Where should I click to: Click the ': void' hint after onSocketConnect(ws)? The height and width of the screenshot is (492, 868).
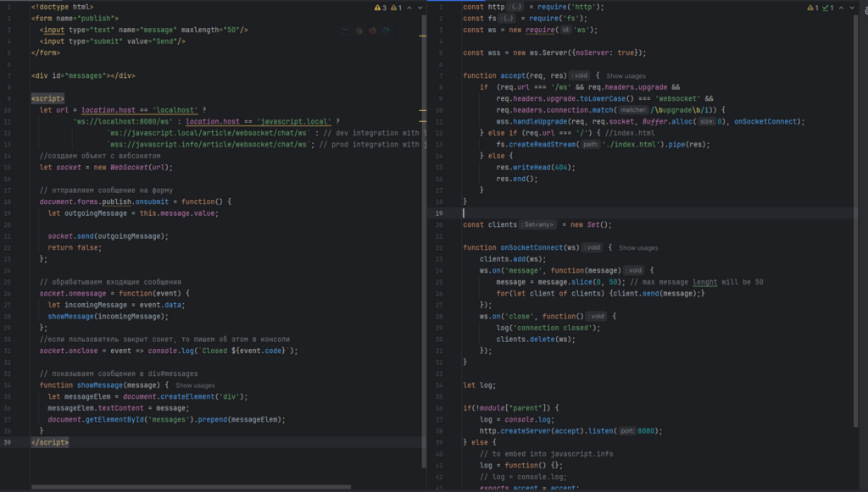point(592,247)
